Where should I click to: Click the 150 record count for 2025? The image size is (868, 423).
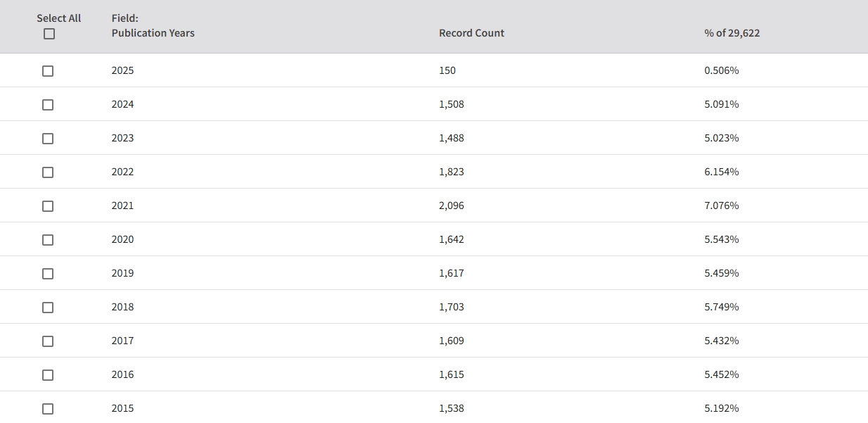447,70
